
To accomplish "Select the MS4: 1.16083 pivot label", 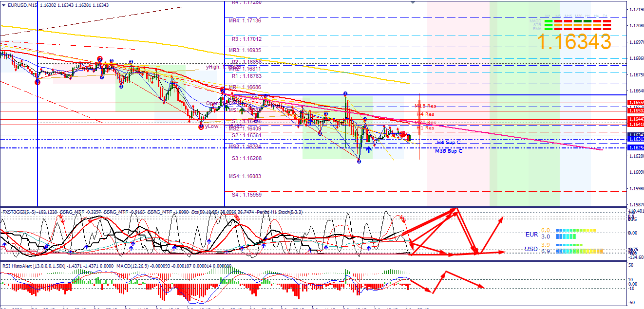I will 245,176.
